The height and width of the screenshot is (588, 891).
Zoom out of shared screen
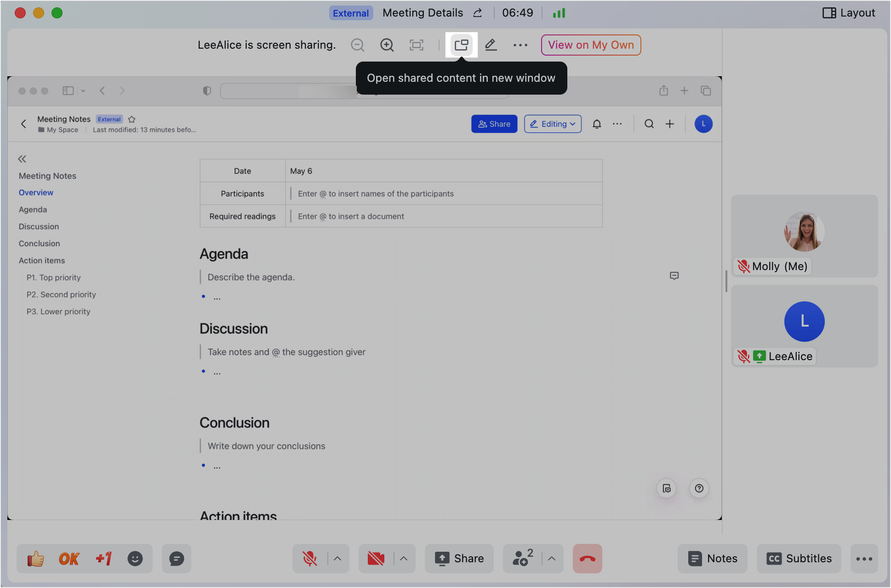(357, 45)
